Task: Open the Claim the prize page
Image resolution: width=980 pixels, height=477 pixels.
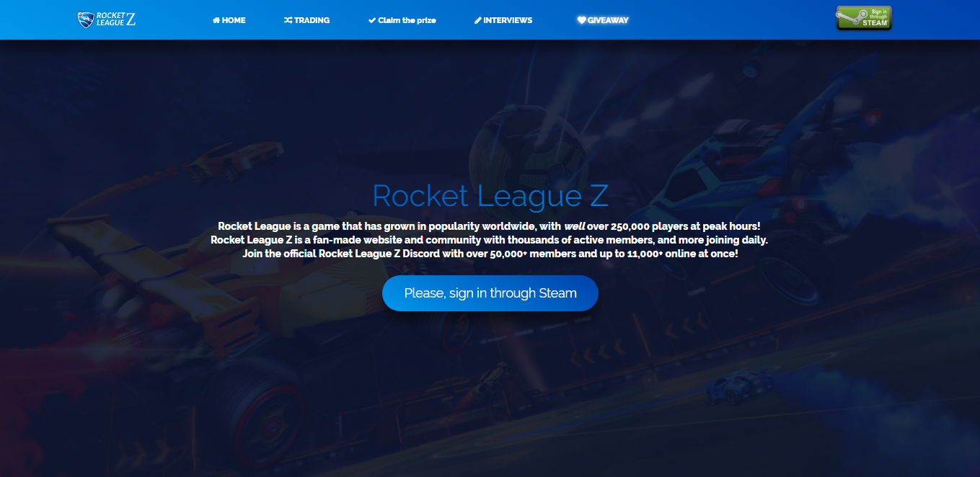Action: coord(402,20)
